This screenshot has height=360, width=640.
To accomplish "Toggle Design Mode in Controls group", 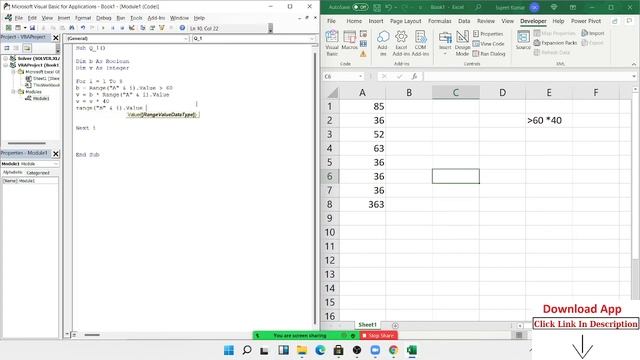I will pos(462,43).
